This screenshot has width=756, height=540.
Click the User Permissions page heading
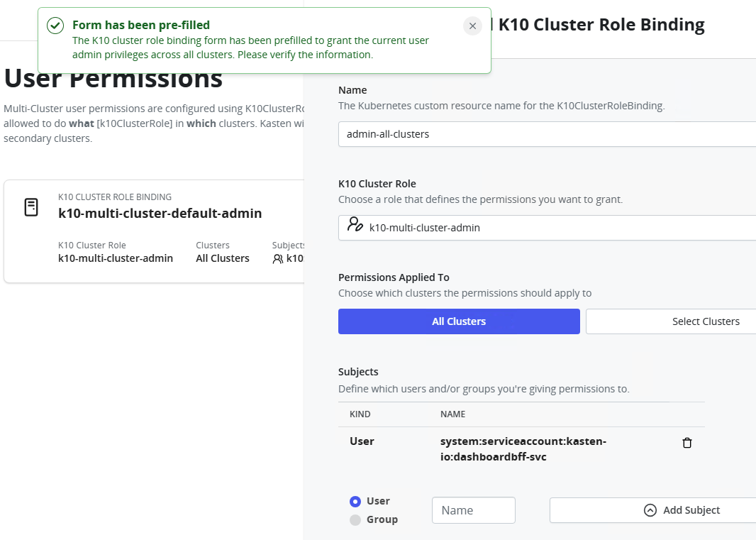coord(113,79)
